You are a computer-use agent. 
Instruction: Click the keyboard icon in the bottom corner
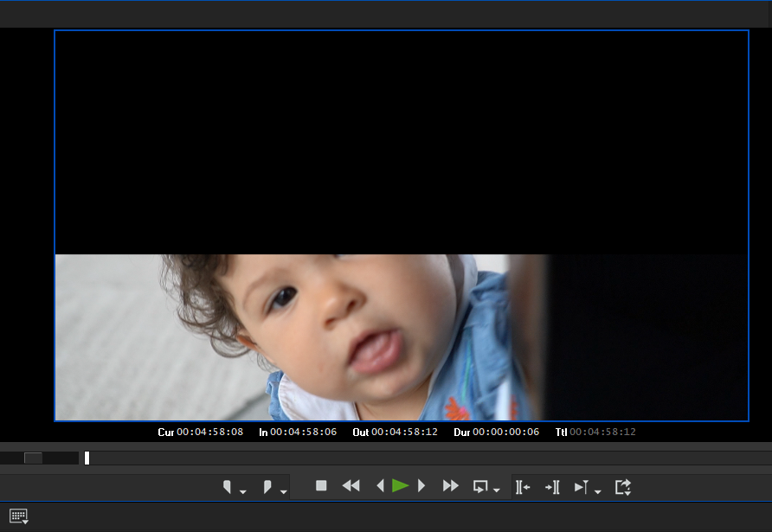[16, 516]
